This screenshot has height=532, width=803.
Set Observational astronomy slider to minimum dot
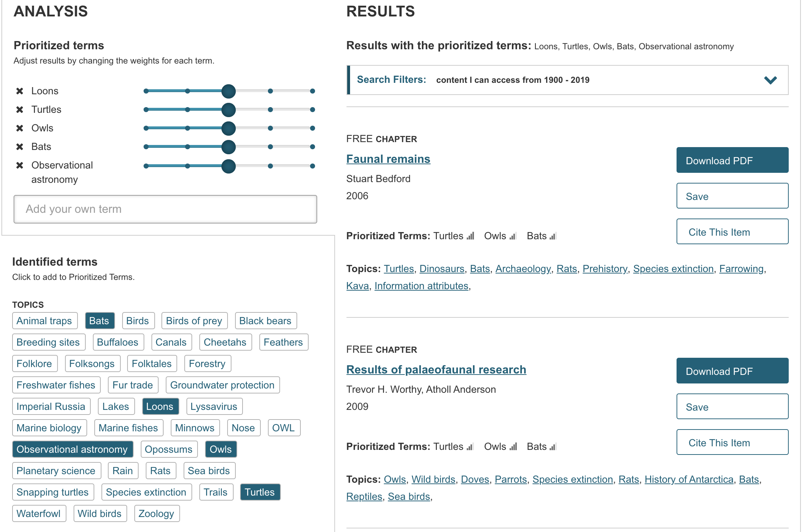[146, 166]
